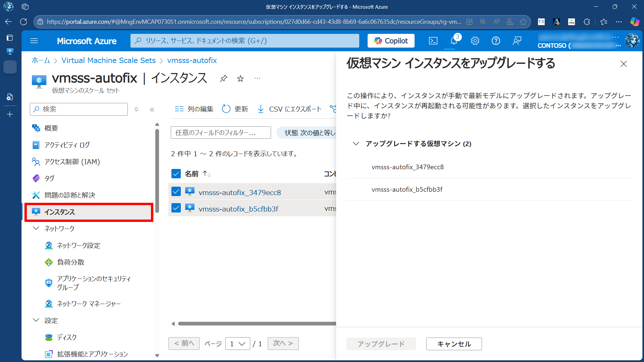Open the notifications bell
The width and height of the screenshot is (644, 362).
tap(454, 41)
